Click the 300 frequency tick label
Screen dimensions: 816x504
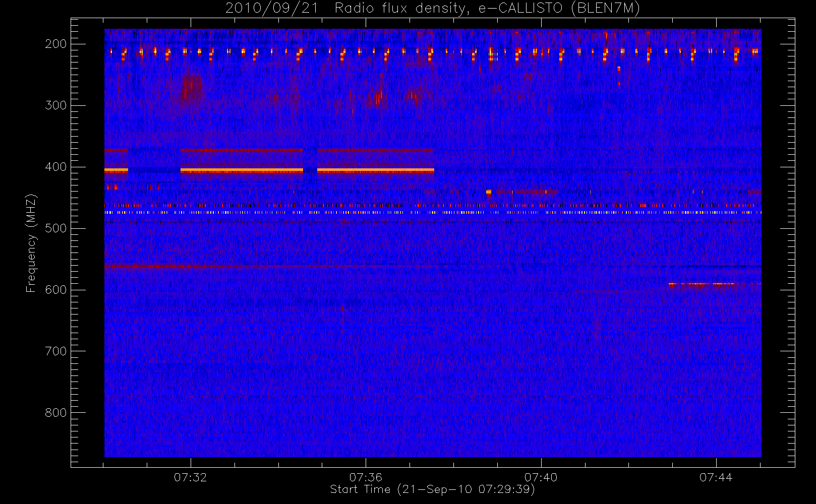56,105
